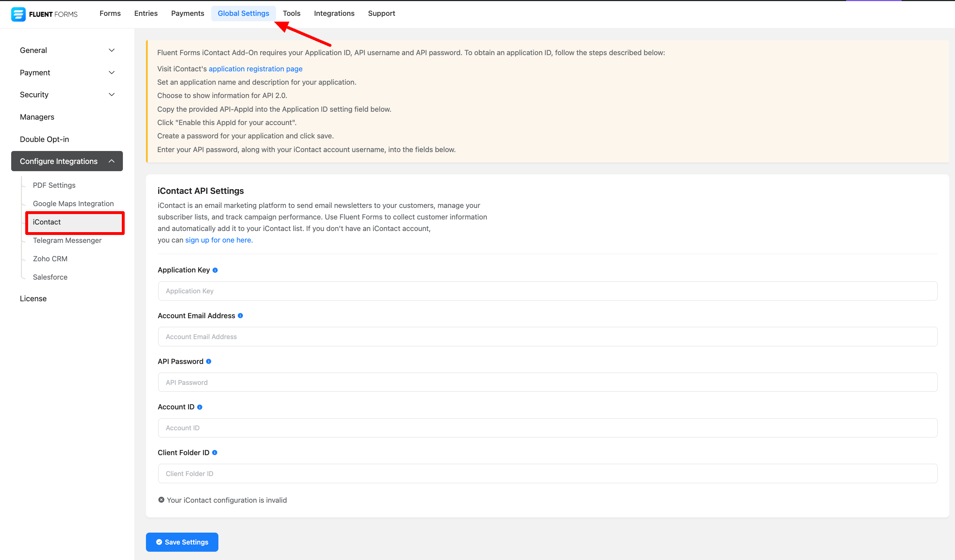This screenshot has height=560, width=955.
Task: Switch to the Integrations tab
Action: (x=334, y=14)
